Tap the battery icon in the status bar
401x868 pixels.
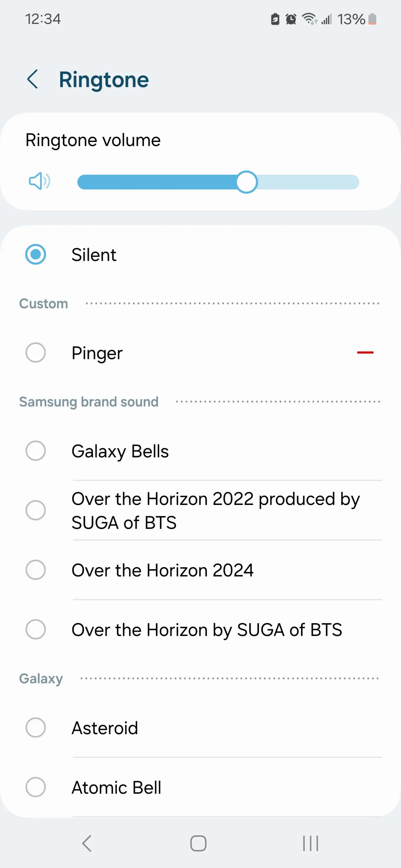[x=372, y=19]
